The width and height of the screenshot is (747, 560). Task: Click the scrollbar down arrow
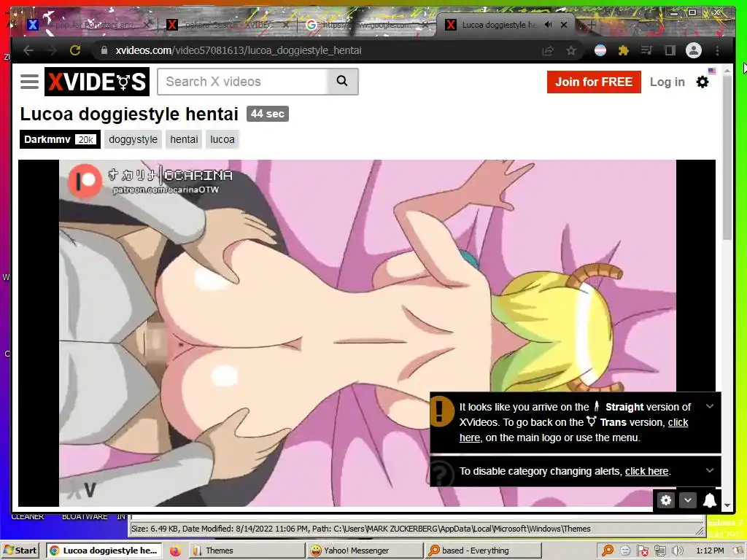[x=727, y=505]
